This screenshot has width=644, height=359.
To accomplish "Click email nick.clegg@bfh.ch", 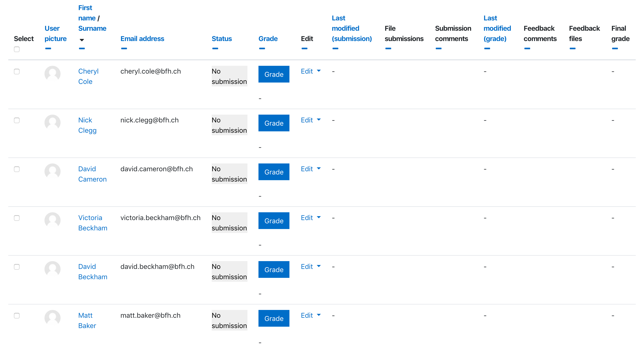I will [x=150, y=120].
